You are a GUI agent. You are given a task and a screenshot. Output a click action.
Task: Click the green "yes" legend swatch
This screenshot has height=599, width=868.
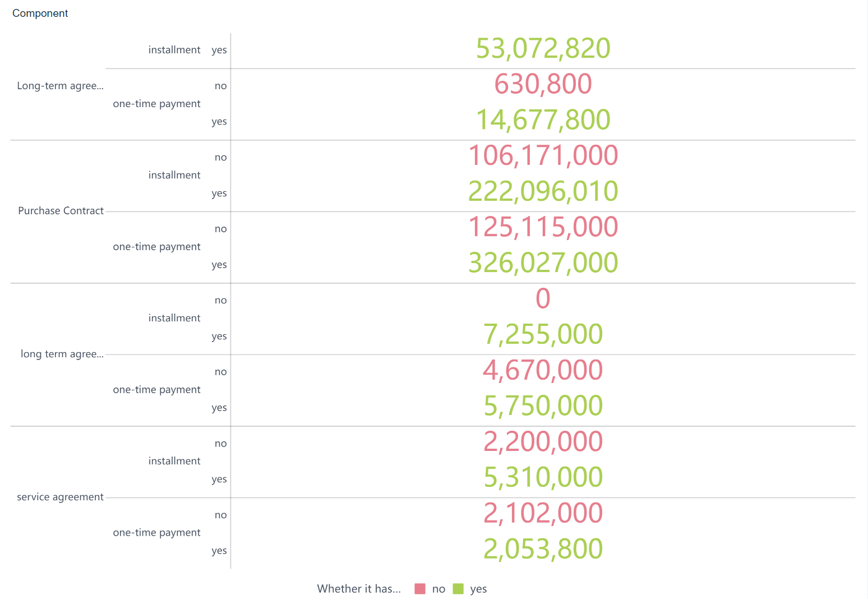(x=458, y=589)
